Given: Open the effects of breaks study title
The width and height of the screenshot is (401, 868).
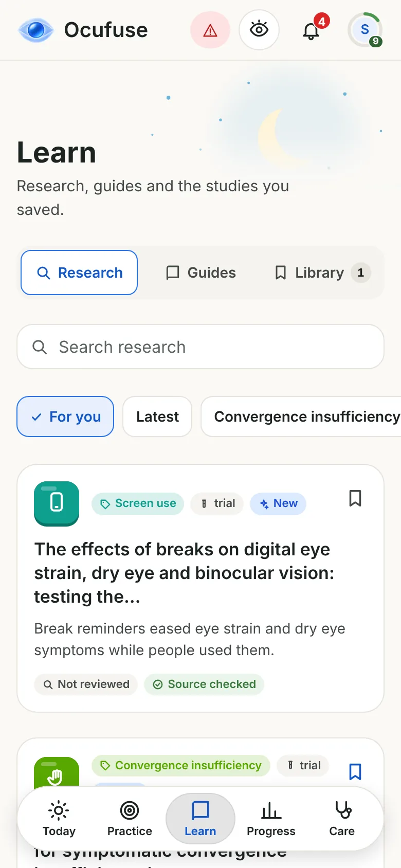Looking at the screenshot, I should pos(185,573).
